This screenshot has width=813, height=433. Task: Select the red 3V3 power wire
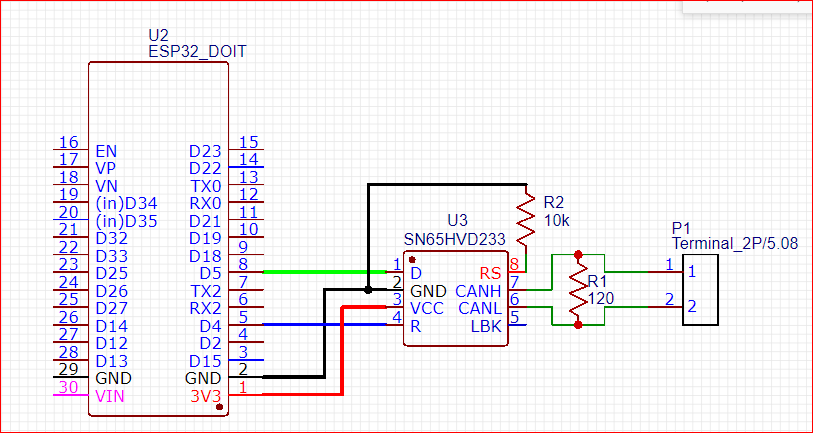click(342, 352)
